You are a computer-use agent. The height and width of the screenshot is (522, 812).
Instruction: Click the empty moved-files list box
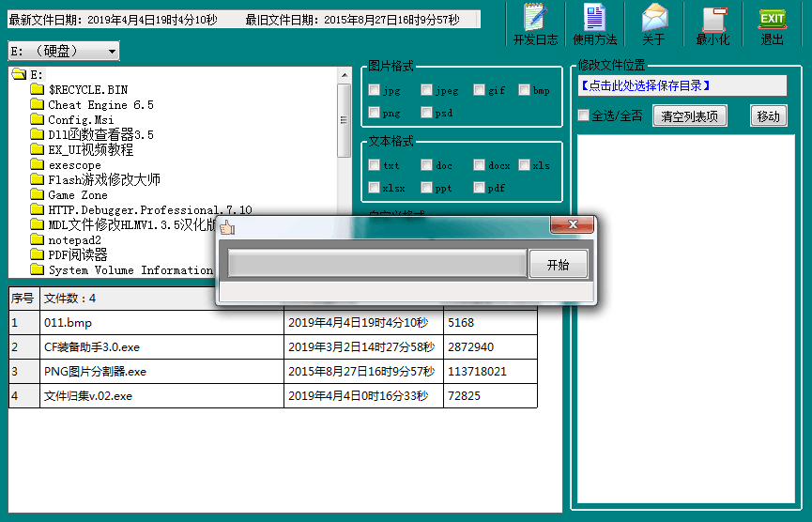tap(685, 318)
